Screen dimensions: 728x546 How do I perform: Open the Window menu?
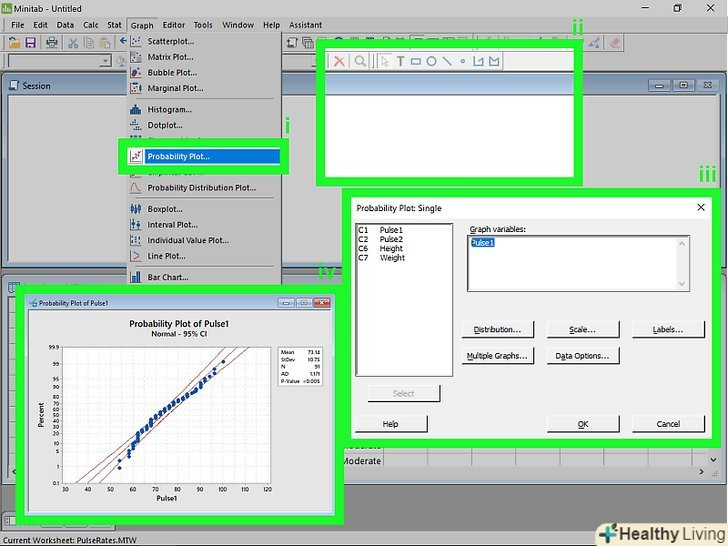238,25
